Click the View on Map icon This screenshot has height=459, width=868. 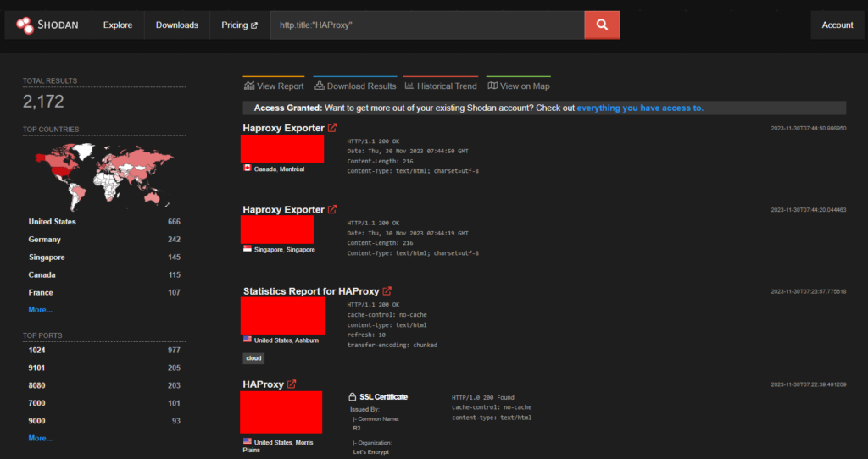(492, 86)
